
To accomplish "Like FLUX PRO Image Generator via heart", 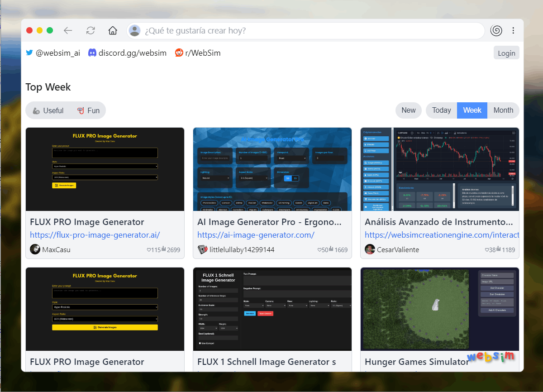I will (149, 249).
